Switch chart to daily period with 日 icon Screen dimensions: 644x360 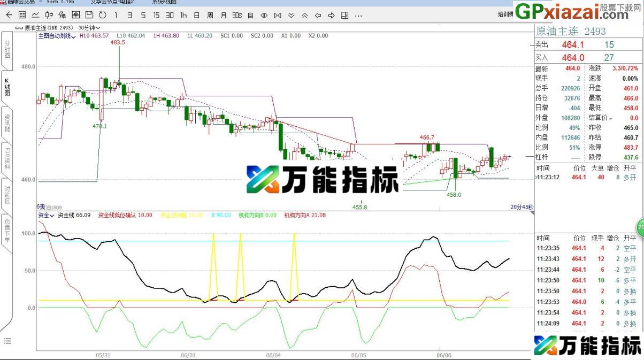click(196, 15)
